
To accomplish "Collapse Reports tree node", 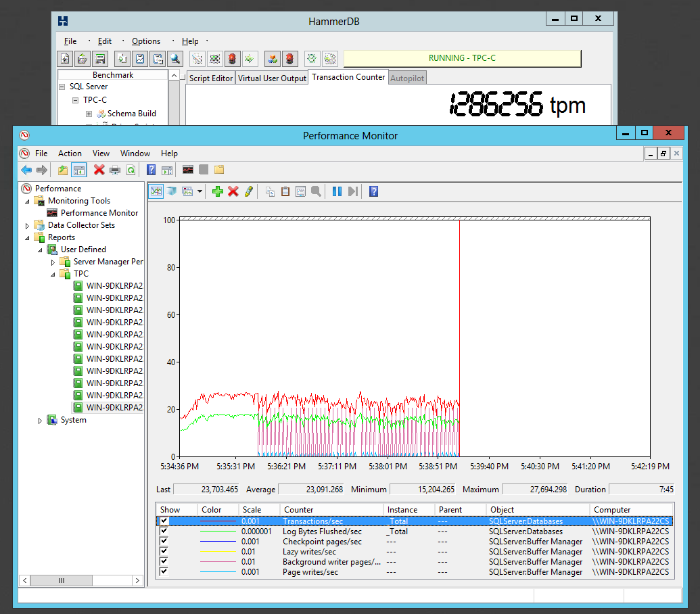I will click(27, 238).
